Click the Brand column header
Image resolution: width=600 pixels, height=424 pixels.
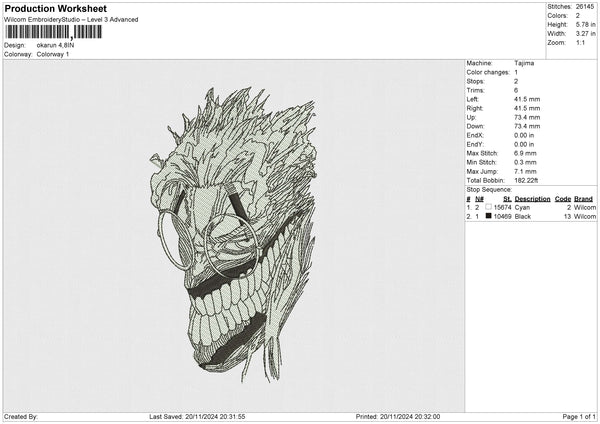click(585, 198)
